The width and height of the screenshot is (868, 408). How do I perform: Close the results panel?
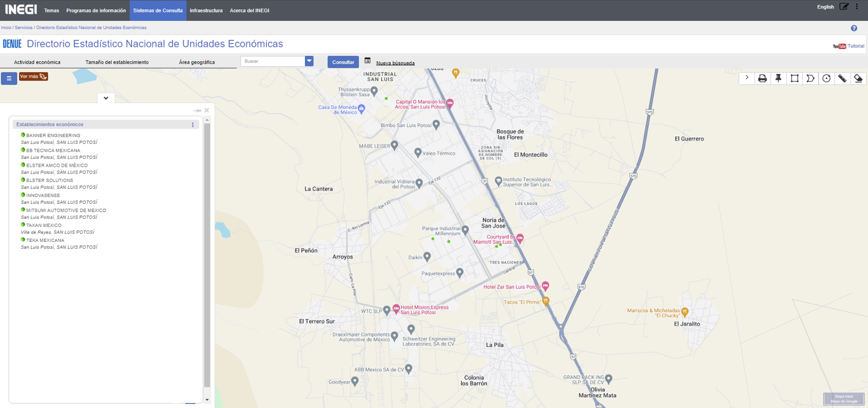[x=207, y=110]
